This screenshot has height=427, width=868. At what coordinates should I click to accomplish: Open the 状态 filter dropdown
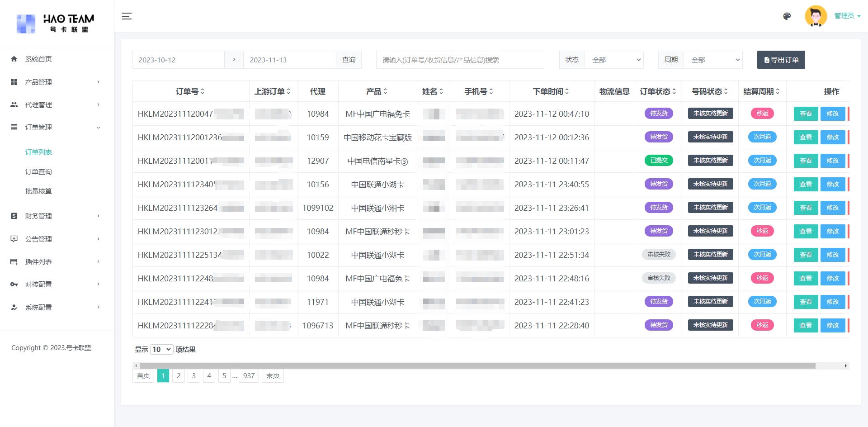pos(614,60)
